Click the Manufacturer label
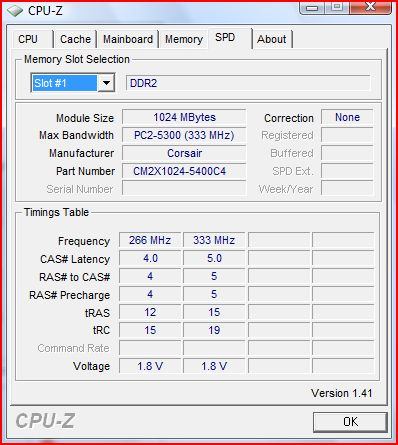Image resolution: width=398 pixels, height=445 pixels. click(x=81, y=153)
